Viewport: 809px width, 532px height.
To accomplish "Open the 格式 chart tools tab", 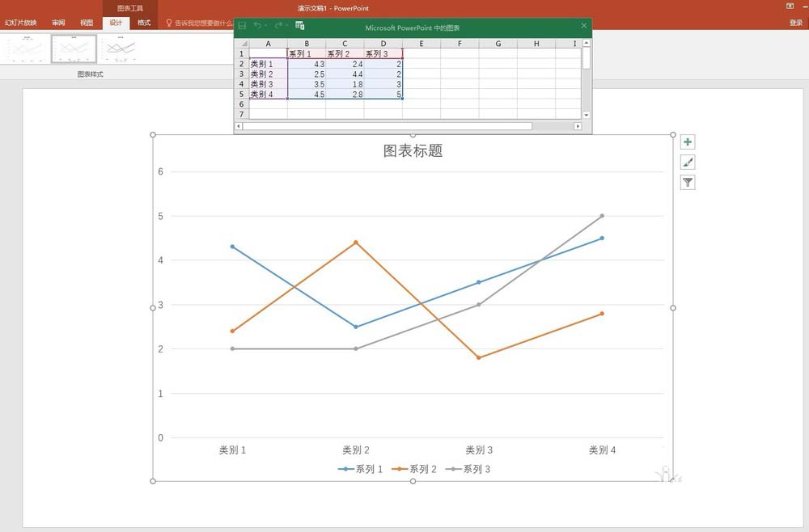I will (144, 23).
